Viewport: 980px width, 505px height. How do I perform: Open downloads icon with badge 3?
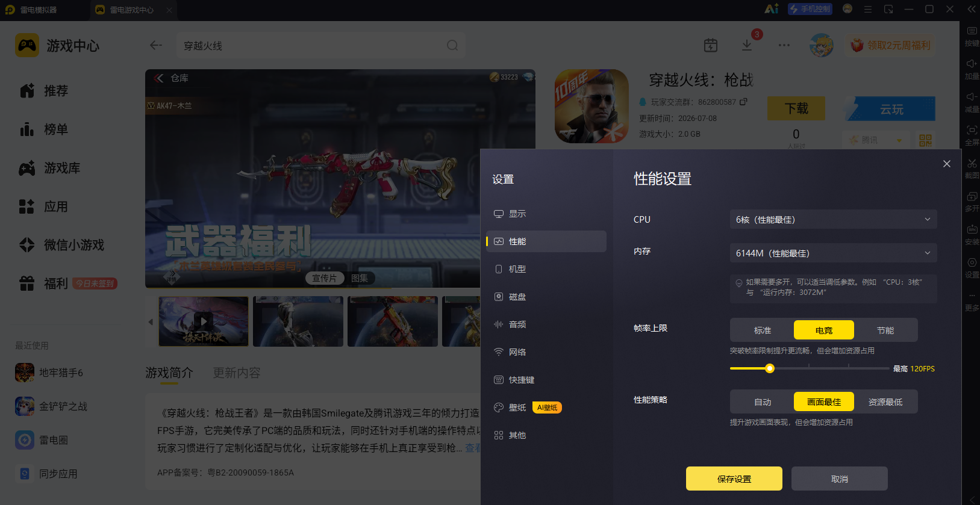[747, 45]
